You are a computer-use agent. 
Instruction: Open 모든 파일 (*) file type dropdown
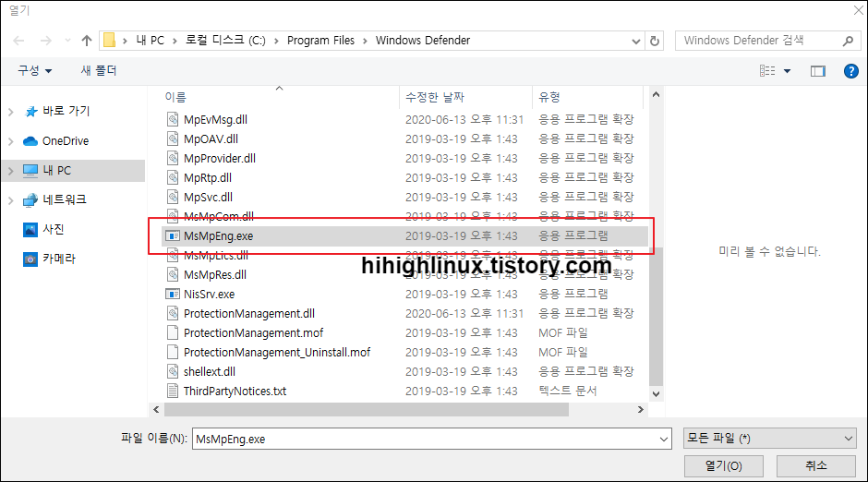point(770,439)
